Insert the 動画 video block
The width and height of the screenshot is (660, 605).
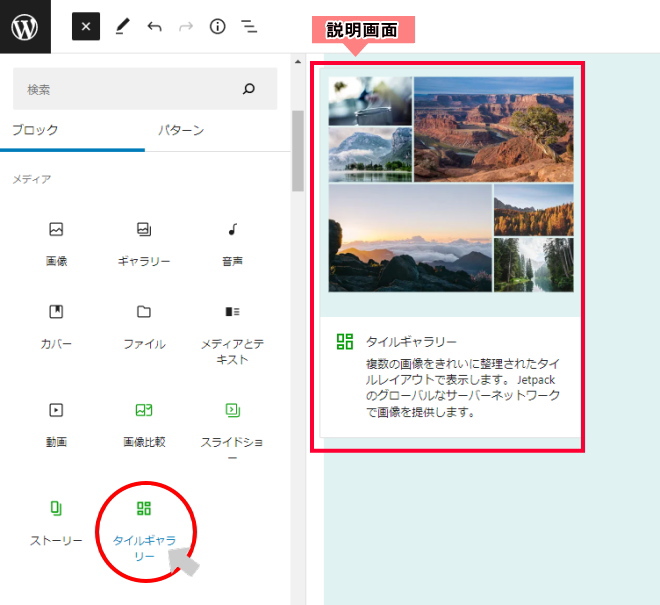coord(56,425)
